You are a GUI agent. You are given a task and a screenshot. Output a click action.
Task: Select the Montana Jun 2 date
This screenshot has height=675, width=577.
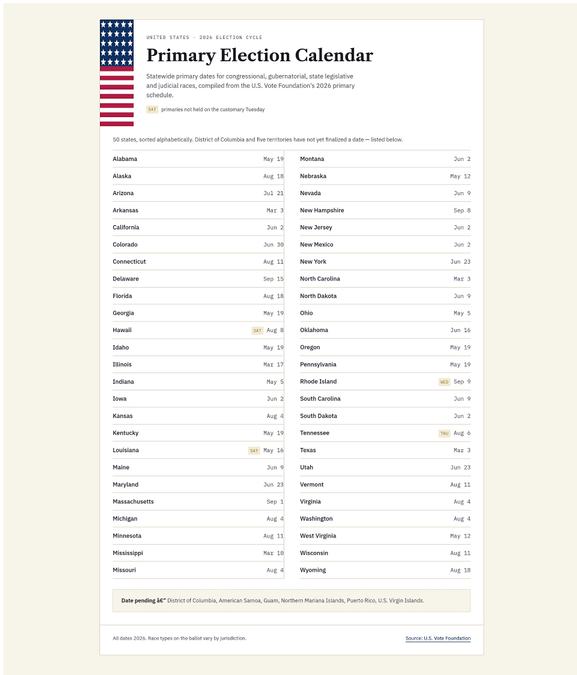pos(462,159)
